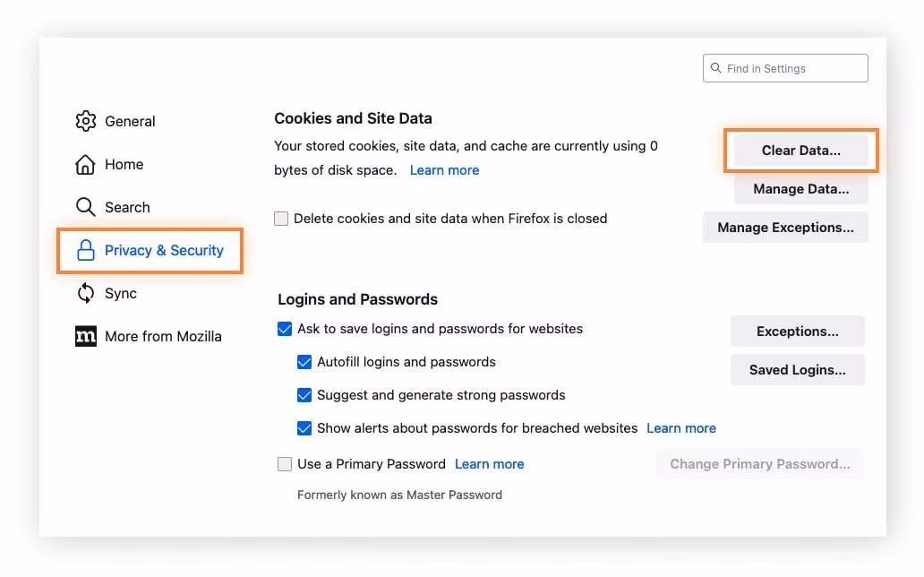Uncheck Show alerts about breached websites
Screen dimensions: 924x577
[x=304, y=428]
